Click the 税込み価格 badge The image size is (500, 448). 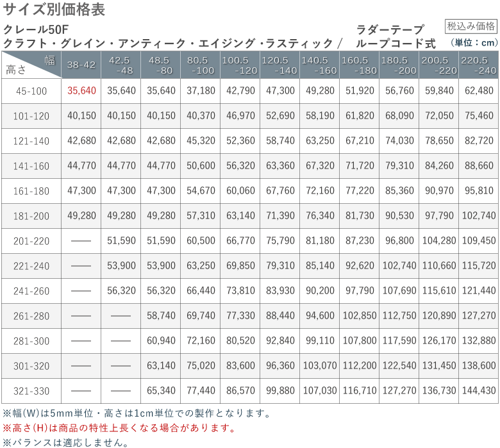tap(471, 26)
